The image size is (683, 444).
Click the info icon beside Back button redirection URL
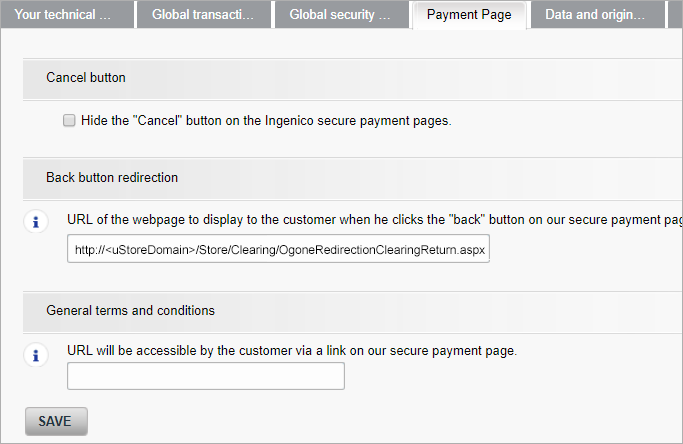[37, 221]
